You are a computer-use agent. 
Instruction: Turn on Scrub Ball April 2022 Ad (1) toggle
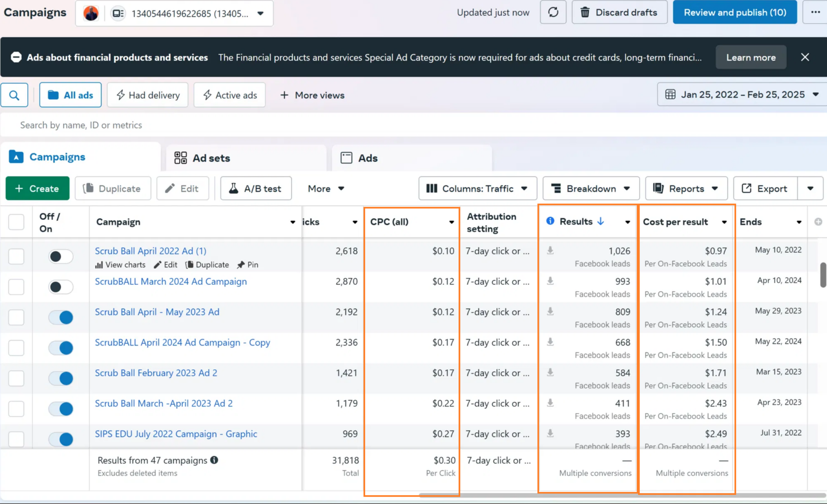[61, 256]
